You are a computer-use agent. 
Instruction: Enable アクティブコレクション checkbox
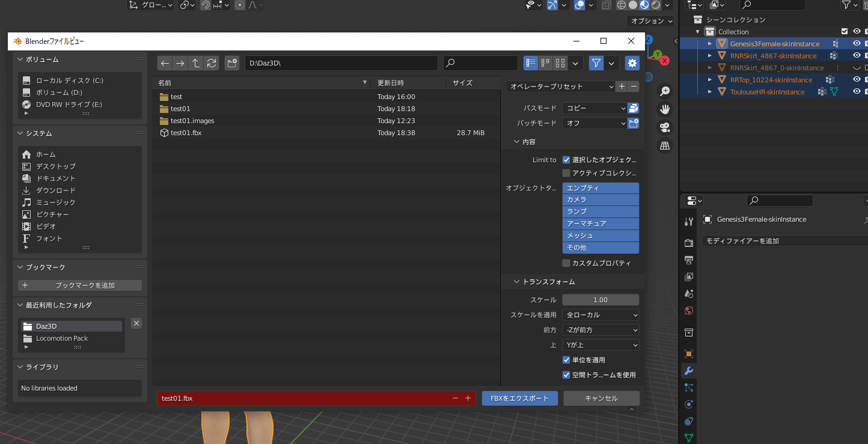566,173
